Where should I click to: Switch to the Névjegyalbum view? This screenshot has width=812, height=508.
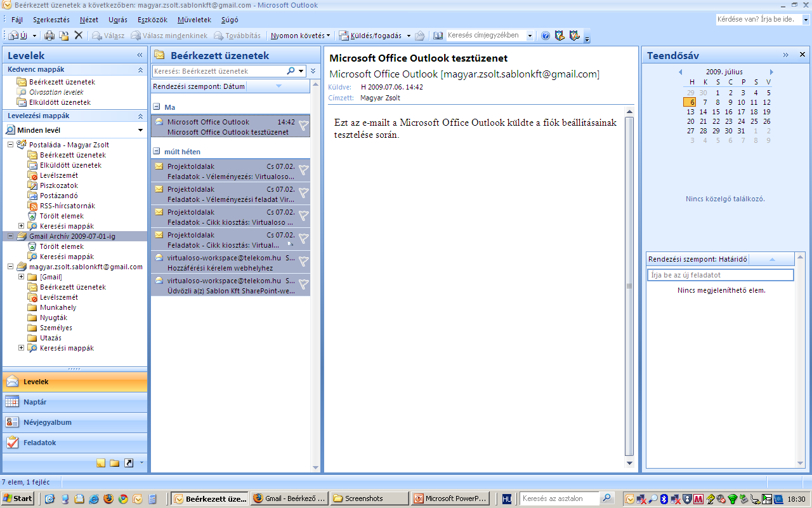pos(75,422)
